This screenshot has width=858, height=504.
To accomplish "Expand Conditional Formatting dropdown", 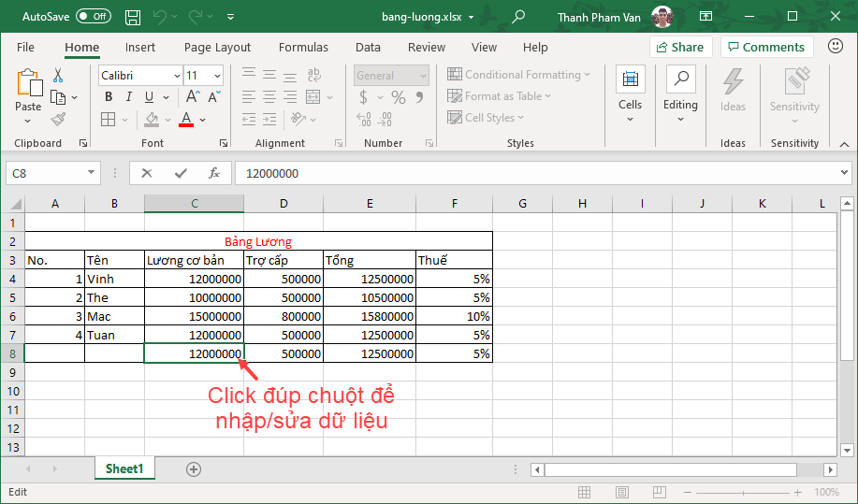I will pyautogui.click(x=588, y=75).
